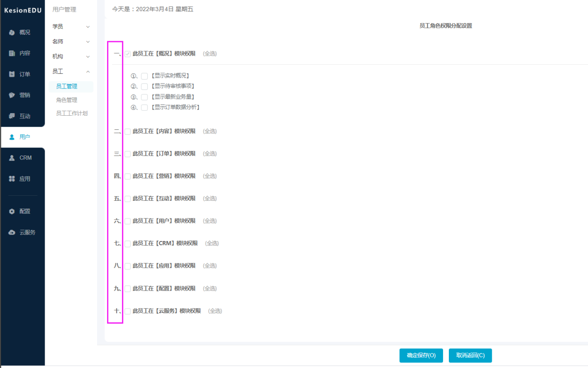Expand the 学员 submenu chevron
The height and width of the screenshot is (368, 588).
[88, 27]
